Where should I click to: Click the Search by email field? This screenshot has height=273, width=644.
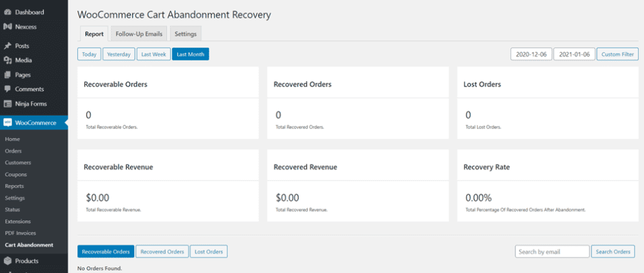click(551, 252)
